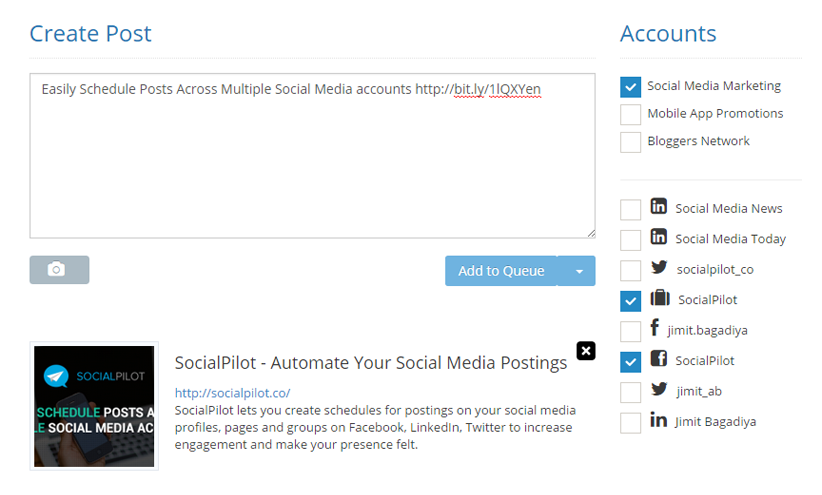The image size is (822, 495).
Task: Click the LinkedIn profile icon beside Jimit Bagadiya
Action: 658,419
